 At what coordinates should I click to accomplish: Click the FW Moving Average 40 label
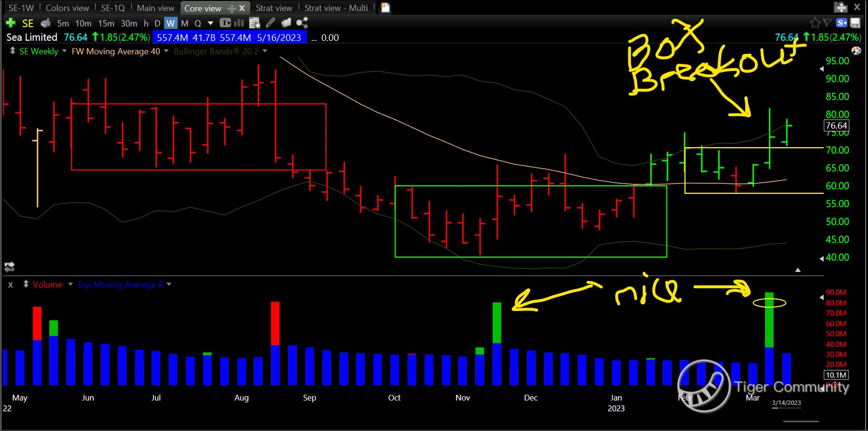click(116, 51)
